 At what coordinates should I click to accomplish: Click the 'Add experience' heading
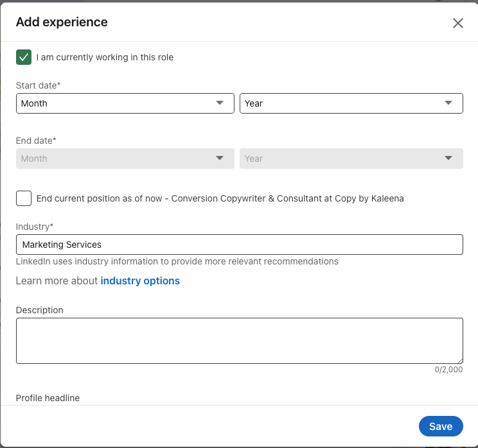[x=62, y=22]
